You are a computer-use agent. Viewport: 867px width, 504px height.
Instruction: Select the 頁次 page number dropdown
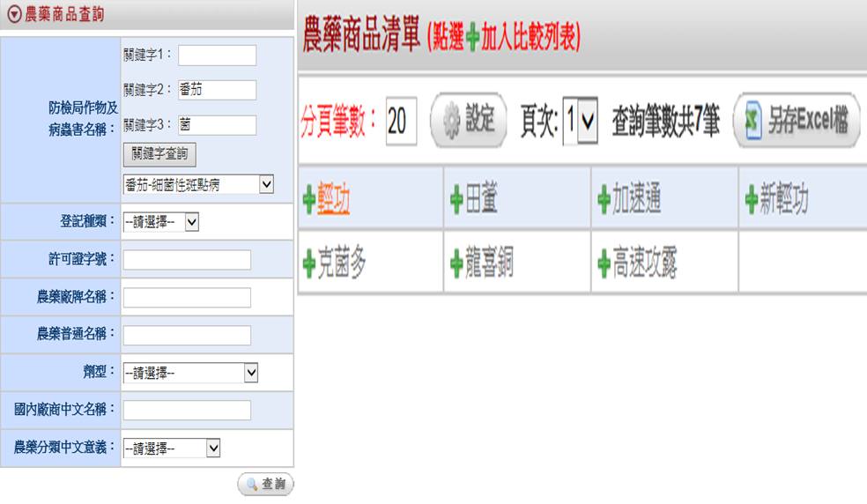coord(581,122)
